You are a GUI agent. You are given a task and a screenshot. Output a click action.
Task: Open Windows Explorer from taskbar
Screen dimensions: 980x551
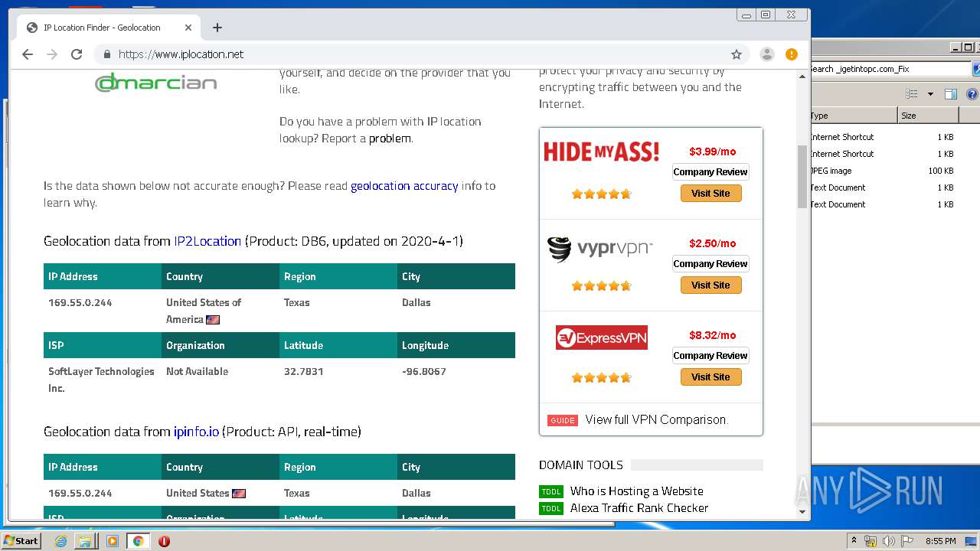pos(85,541)
